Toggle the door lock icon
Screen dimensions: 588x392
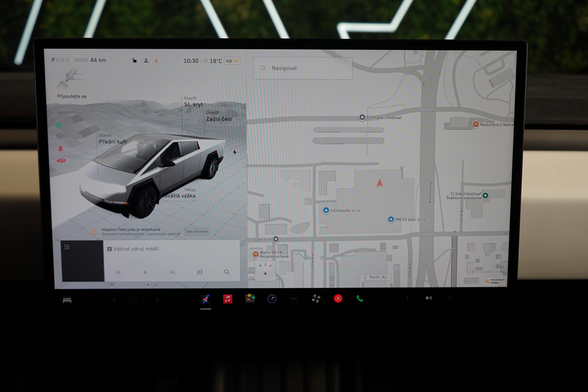click(134, 61)
